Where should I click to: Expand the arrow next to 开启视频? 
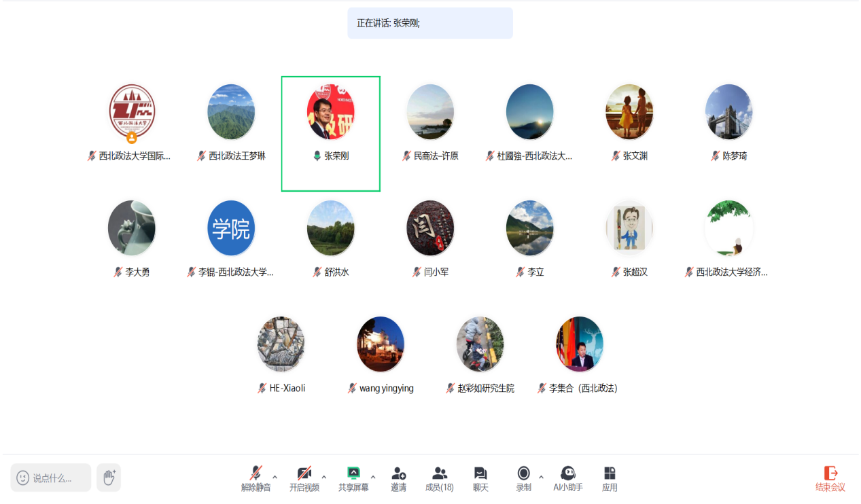tap(324, 477)
